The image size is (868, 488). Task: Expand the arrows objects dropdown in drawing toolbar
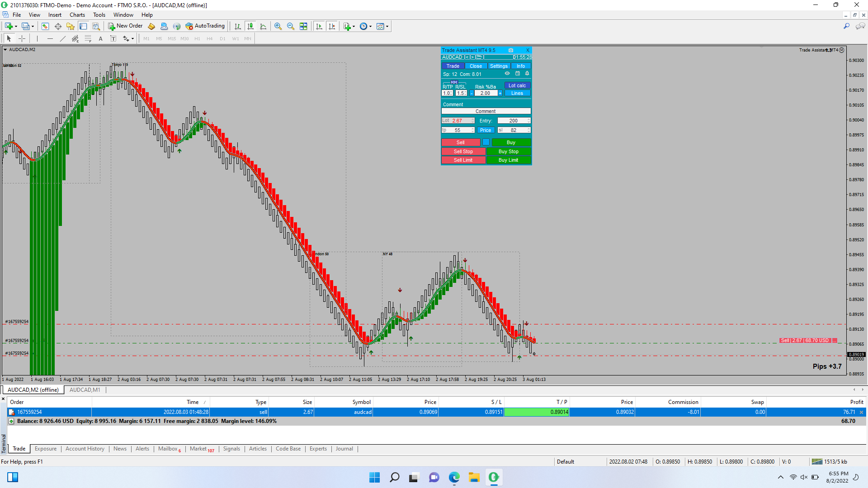(132, 38)
